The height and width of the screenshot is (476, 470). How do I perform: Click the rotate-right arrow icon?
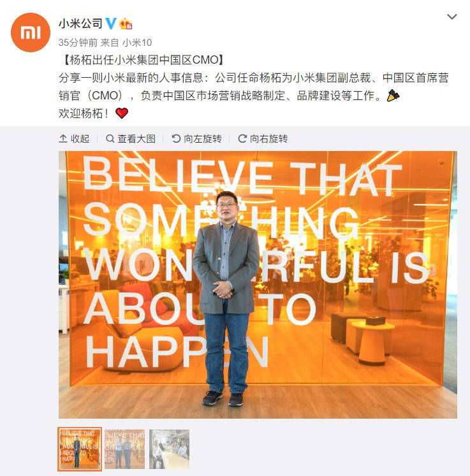click(x=242, y=139)
